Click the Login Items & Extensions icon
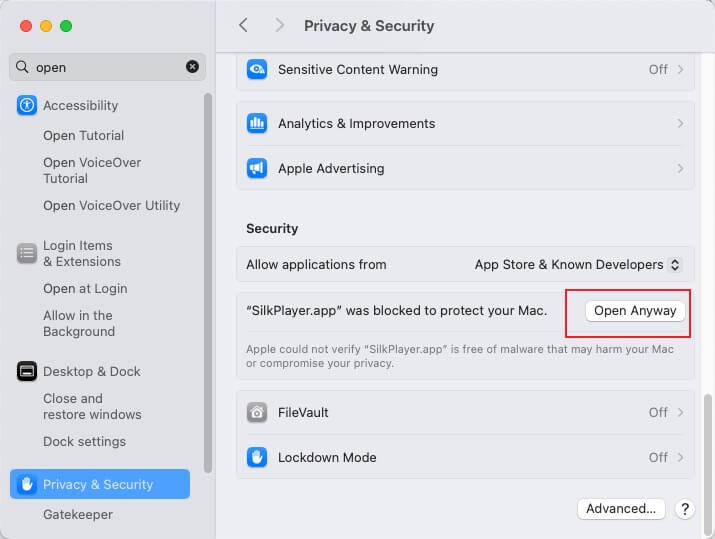 (27, 253)
